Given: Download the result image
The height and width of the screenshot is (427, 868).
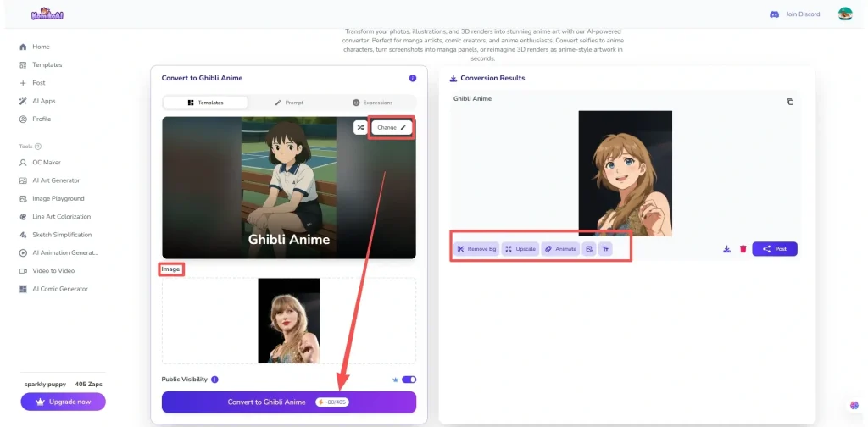Looking at the screenshot, I should 726,249.
